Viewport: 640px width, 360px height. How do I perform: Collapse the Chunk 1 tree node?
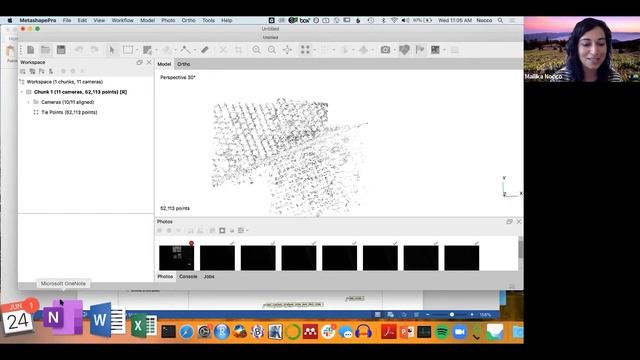[x=22, y=92]
